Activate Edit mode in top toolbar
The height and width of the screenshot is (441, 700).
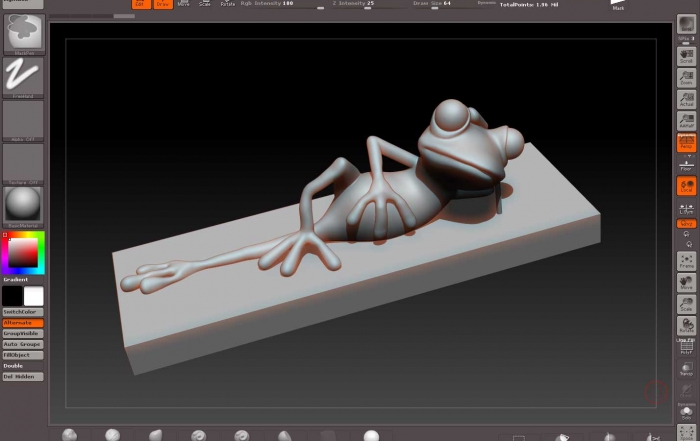pos(139,4)
